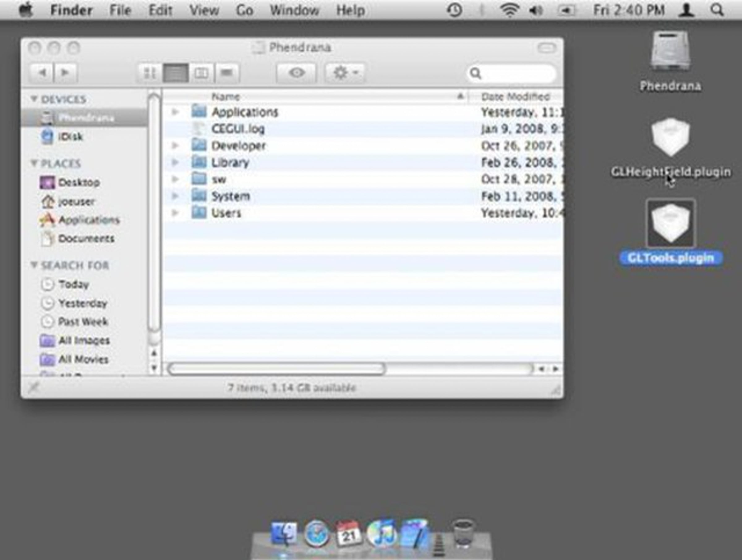The width and height of the screenshot is (742, 560).
Task: Click the Time Machine menu bar icon
Action: coord(454,11)
